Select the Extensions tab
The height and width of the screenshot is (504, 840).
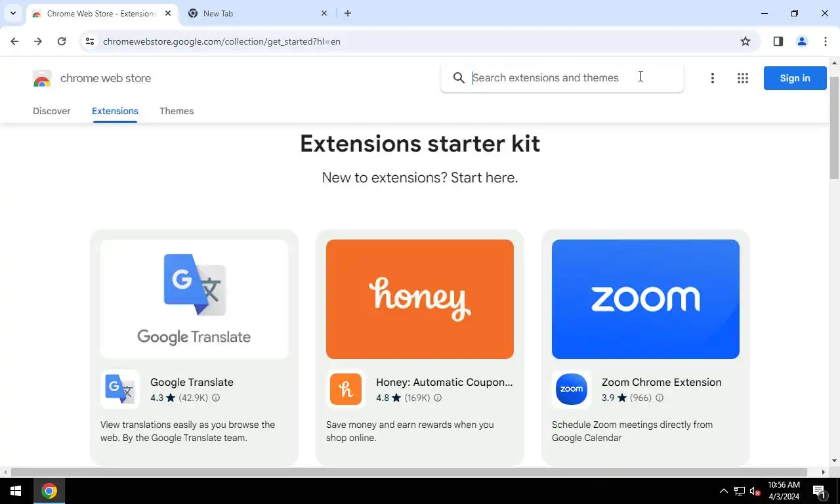click(115, 111)
